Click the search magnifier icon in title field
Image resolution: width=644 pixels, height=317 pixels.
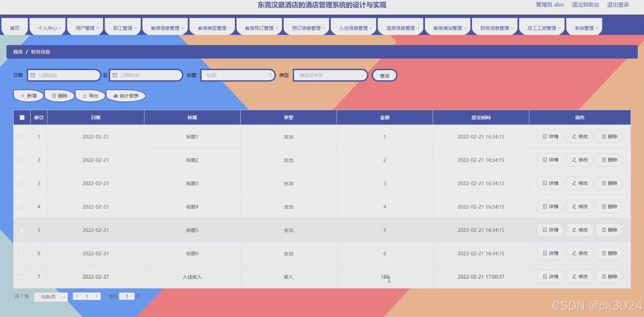[270, 75]
